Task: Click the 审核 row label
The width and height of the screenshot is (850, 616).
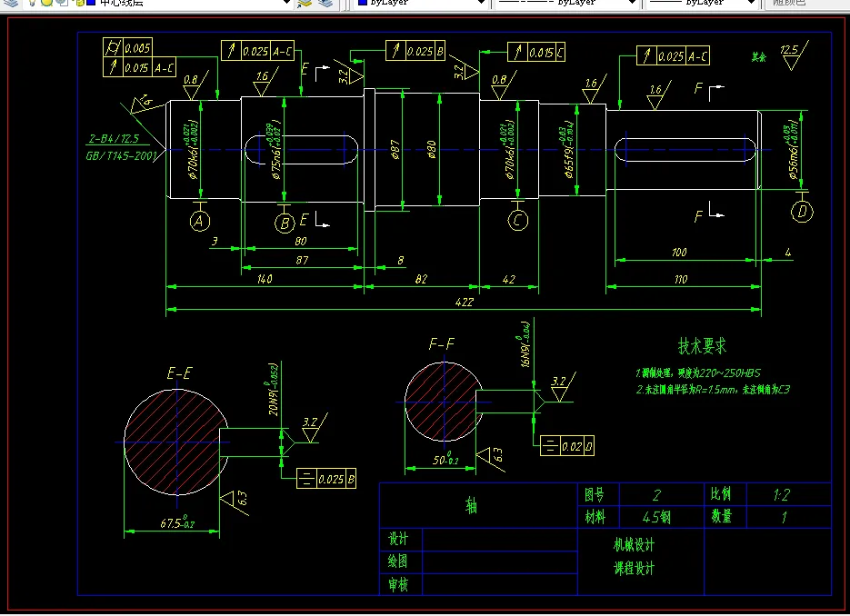Action: (398, 584)
